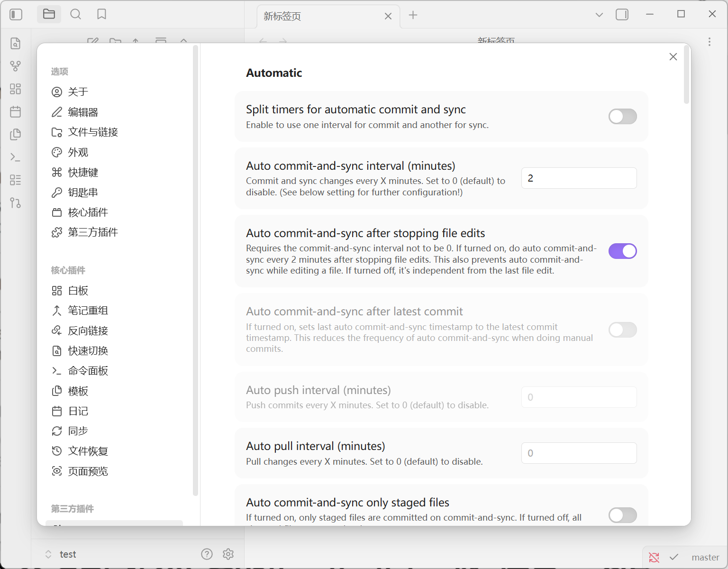Open 核心插件 settings section
Image resolution: width=728 pixels, height=569 pixels.
click(x=114, y=212)
